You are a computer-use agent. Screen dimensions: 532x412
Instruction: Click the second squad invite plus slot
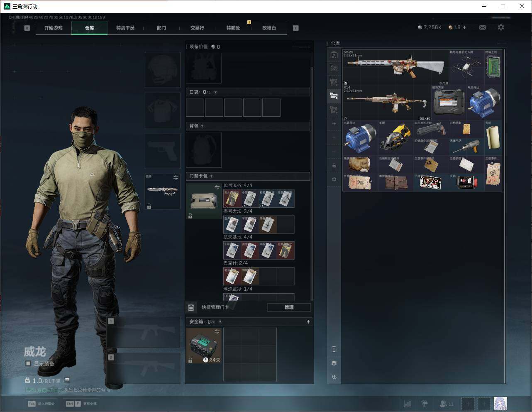click(484, 404)
